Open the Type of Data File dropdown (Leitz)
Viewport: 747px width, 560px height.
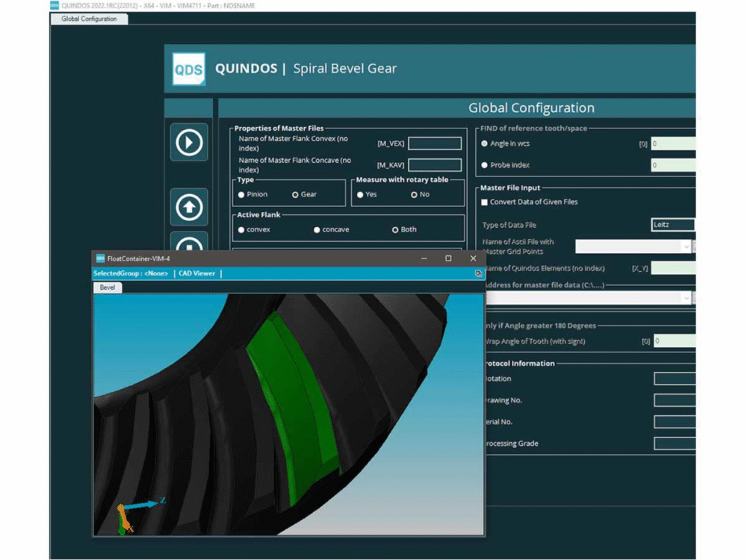[x=673, y=225]
